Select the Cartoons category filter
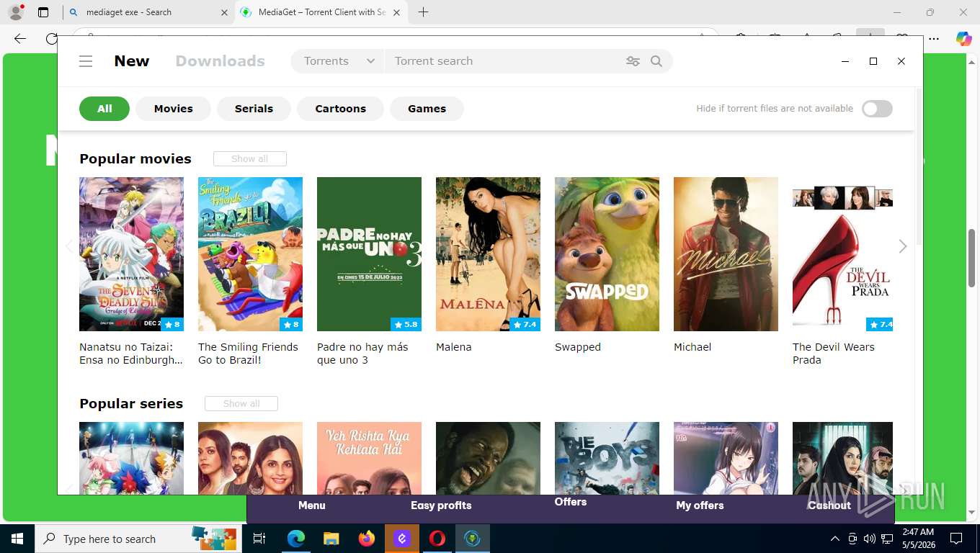980x553 pixels. pos(340,109)
